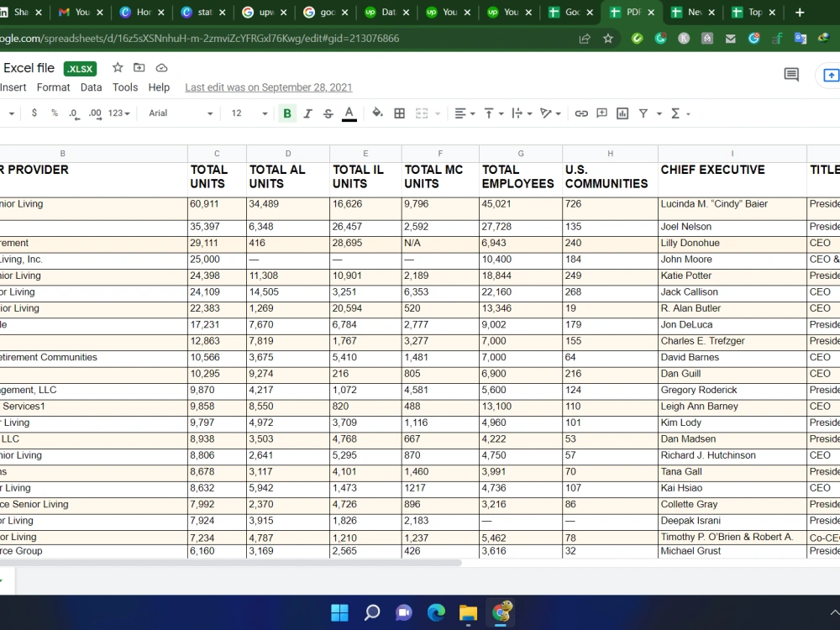Image resolution: width=840 pixels, height=630 pixels.
Task: Click the cloud document status icon
Action: click(161, 67)
